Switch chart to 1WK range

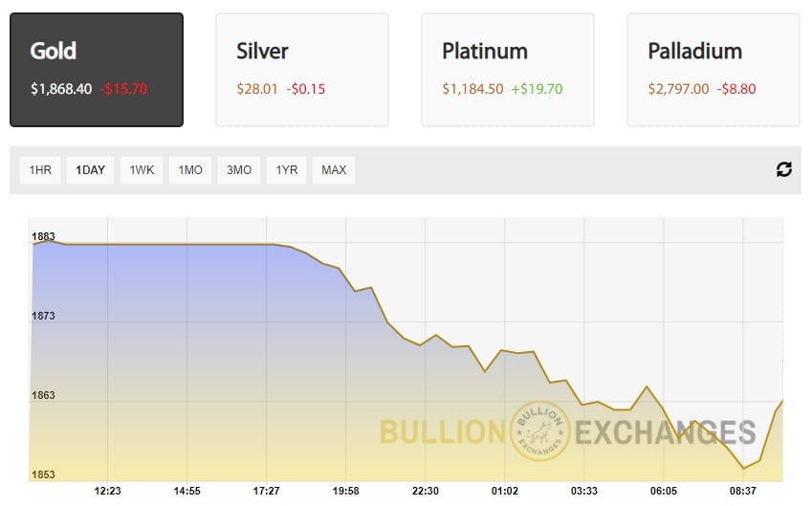pyautogui.click(x=142, y=170)
